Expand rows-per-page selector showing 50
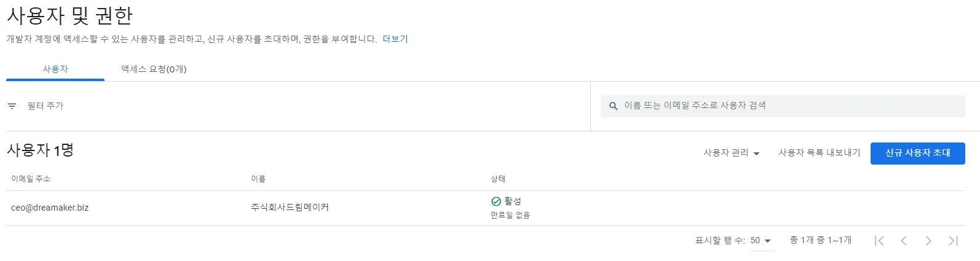Viewport: 980px width, 261px height. (x=761, y=241)
